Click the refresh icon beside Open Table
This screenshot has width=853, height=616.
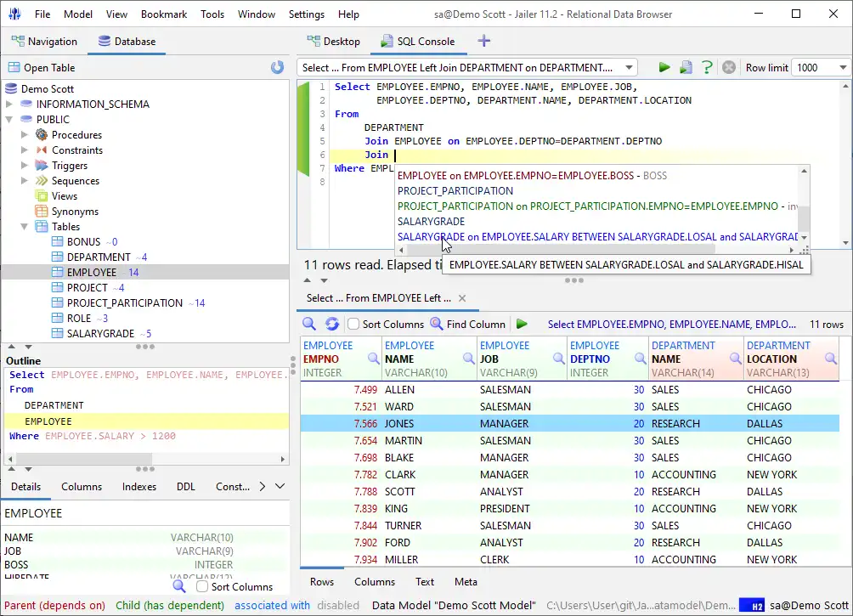click(x=277, y=68)
